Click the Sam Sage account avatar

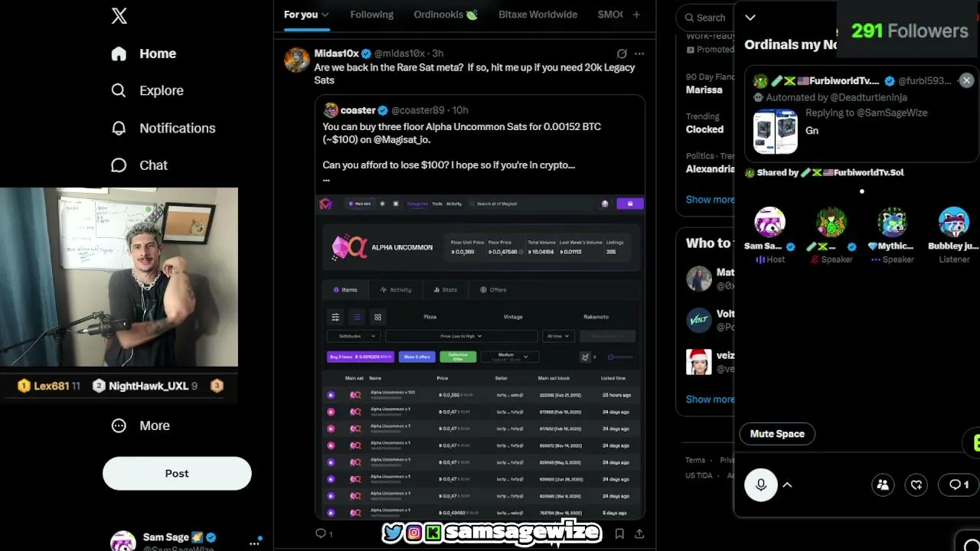(x=123, y=541)
